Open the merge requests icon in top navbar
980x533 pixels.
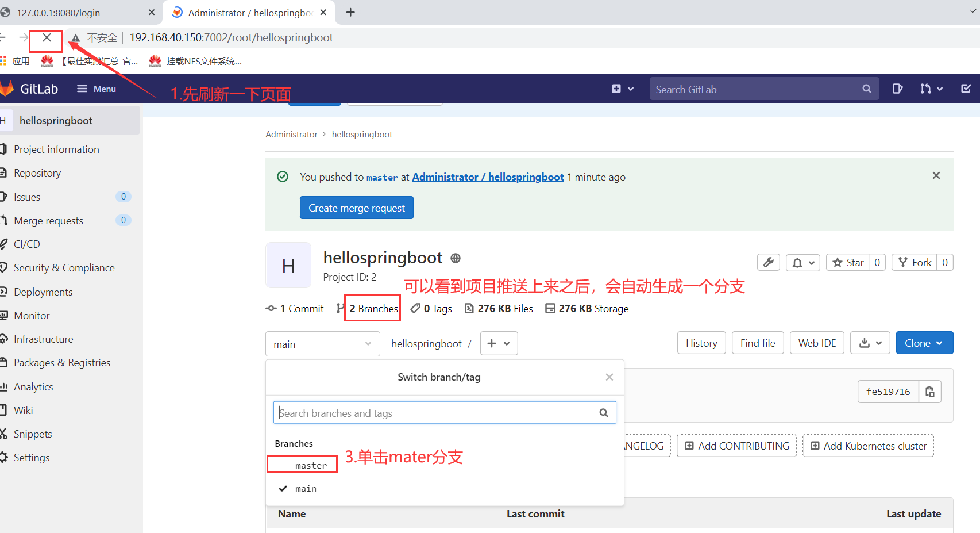[x=931, y=89]
